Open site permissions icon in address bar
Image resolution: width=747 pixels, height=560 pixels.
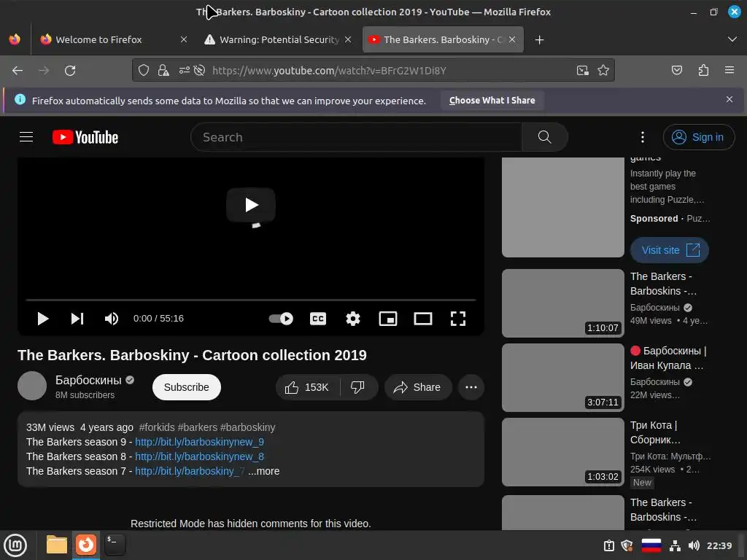[x=184, y=71]
